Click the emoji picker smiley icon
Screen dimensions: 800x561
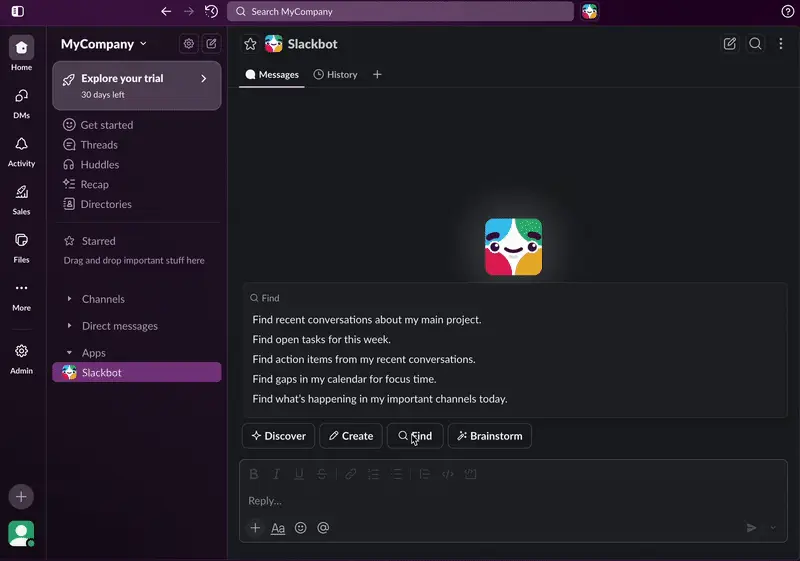click(x=300, y=528)
